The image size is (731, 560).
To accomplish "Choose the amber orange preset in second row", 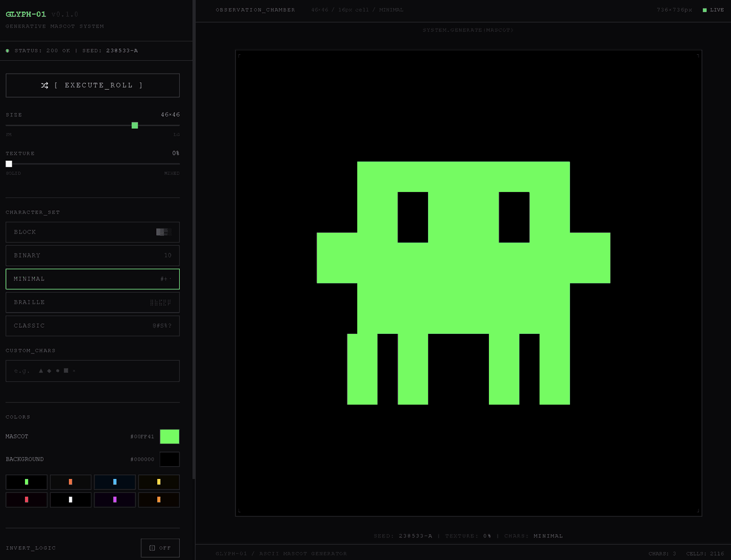I will click(159, 500).
